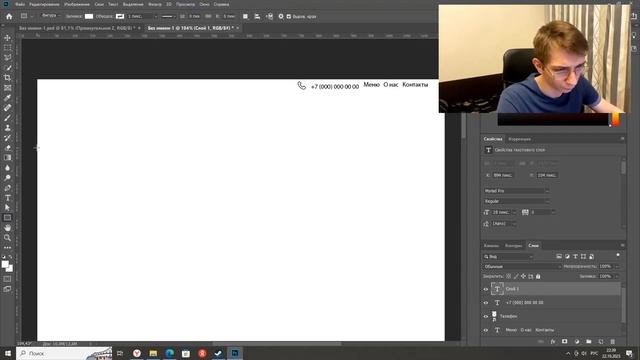Select the Move tool
640x360 pixels.
pyautogui.click(x=7, y=38)
